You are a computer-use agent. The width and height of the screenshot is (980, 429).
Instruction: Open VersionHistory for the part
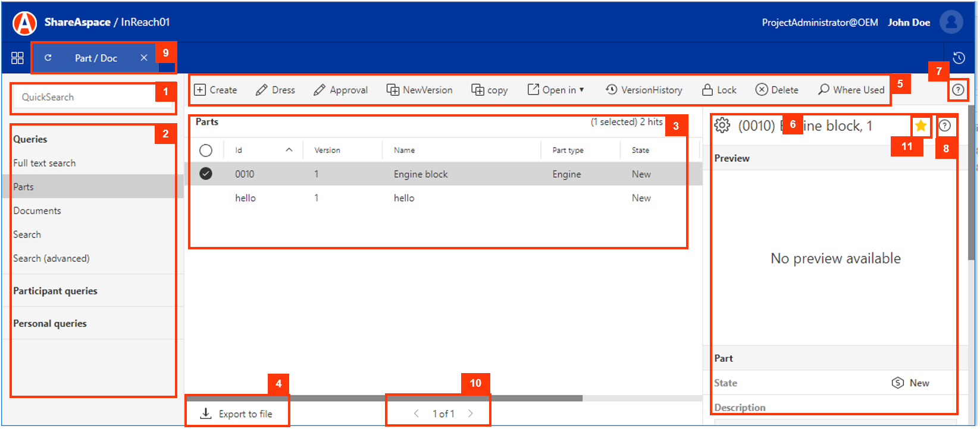click(644, 90)
